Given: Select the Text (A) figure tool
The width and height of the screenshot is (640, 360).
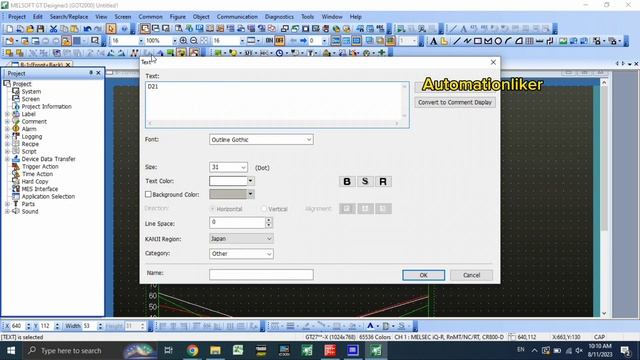Looking at the screenshot, I should pos(433,41).
